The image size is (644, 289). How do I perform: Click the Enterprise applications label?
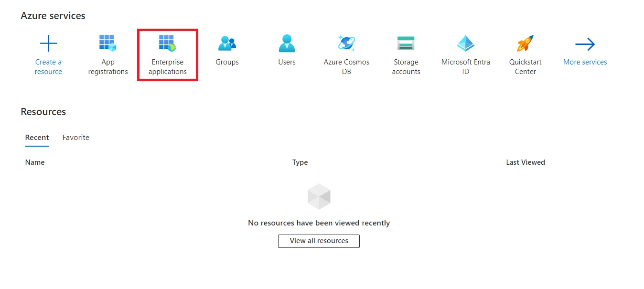pyautogui.click(x=167, y=67)
